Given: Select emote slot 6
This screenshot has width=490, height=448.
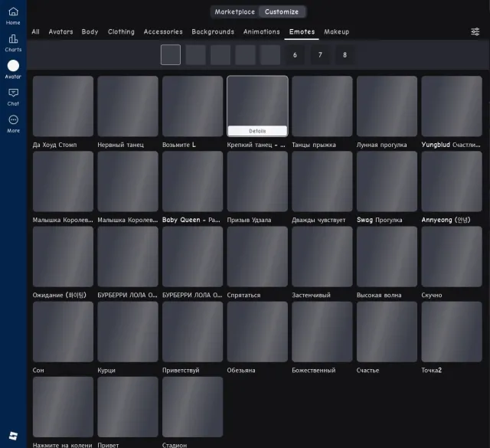Looking at the screenshot, I should [295, 54].
